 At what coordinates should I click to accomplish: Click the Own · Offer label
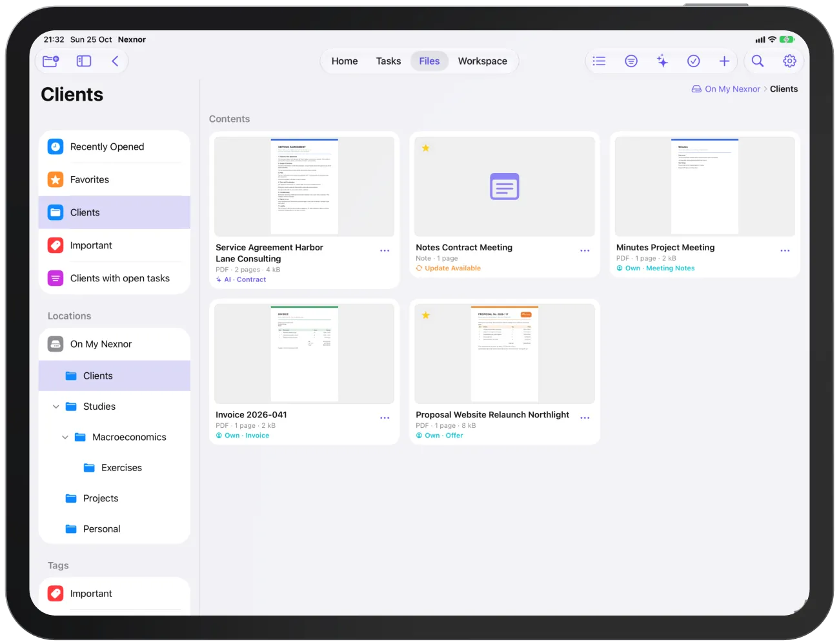tap(440, 436)
